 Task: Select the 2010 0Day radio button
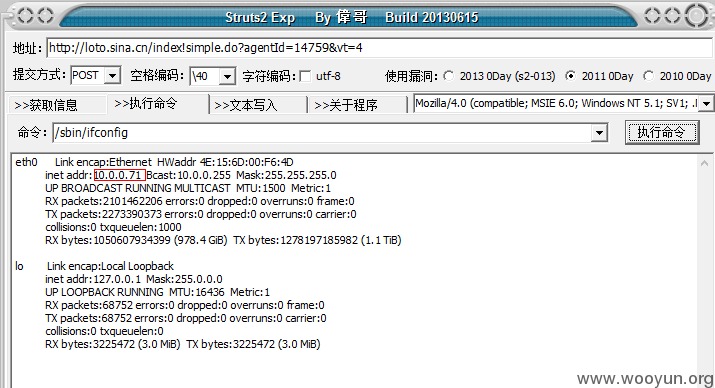(648, 76)
